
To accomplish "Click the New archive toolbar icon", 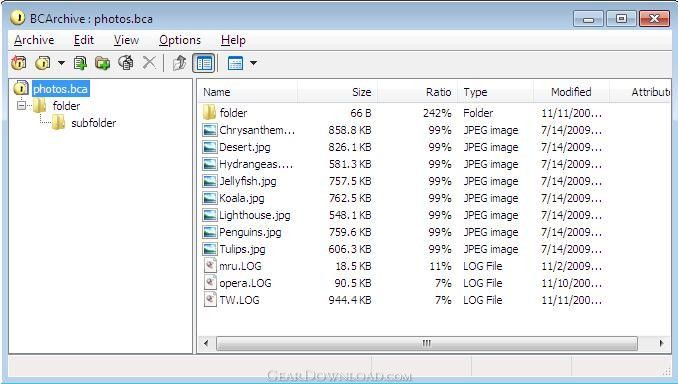I will tap(19, 63).
